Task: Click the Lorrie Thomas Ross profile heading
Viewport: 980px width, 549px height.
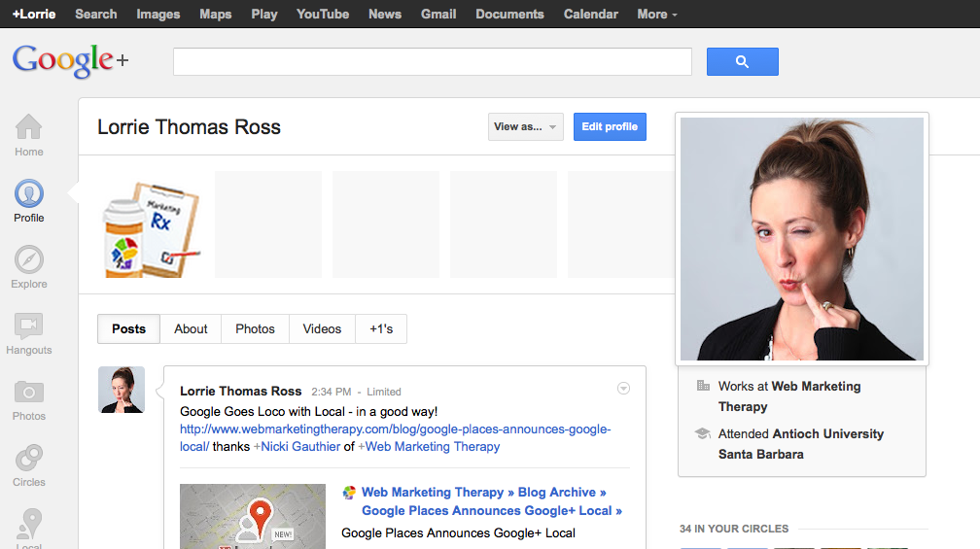Action: click(189, 126)
